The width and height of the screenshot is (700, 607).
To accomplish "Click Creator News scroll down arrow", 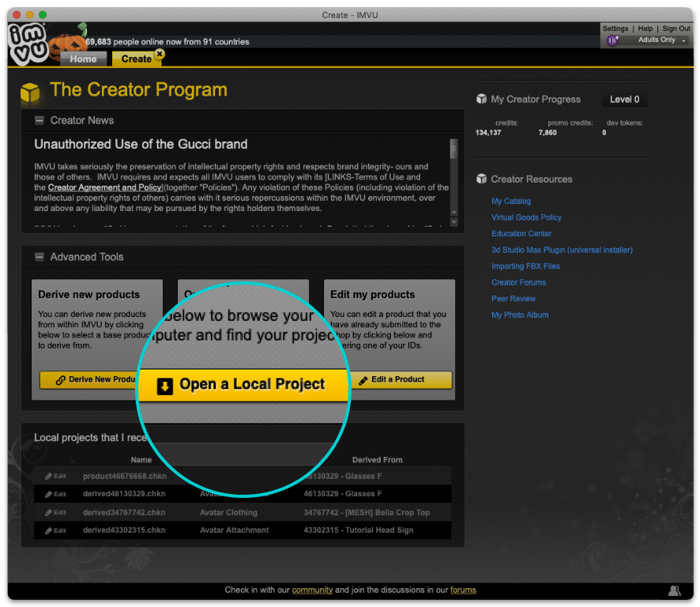I will pyautogui.click(x=453, y=221).
